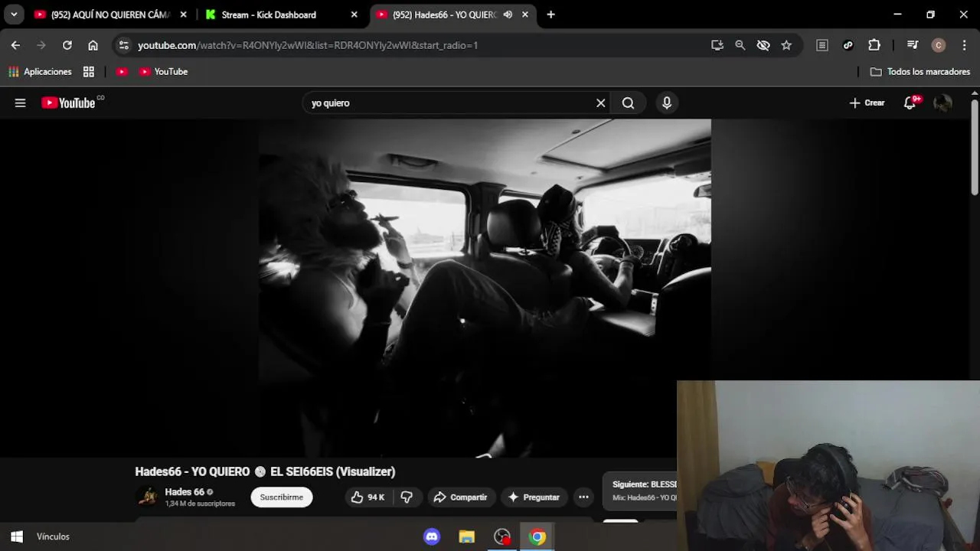Screen dimensions: 980x551
Task: Open the YouTube hamburger guide menu
Action: pyautogui.click(x=21, y=103)
